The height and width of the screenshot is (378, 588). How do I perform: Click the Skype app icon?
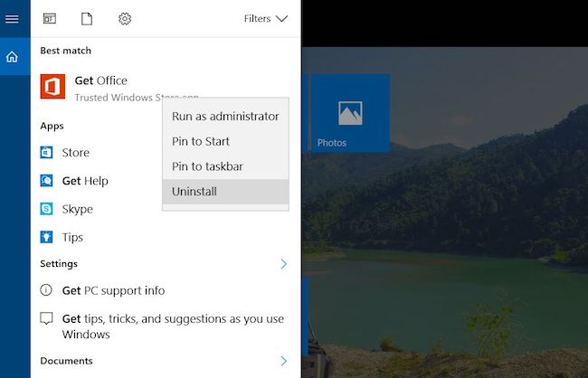46,209
